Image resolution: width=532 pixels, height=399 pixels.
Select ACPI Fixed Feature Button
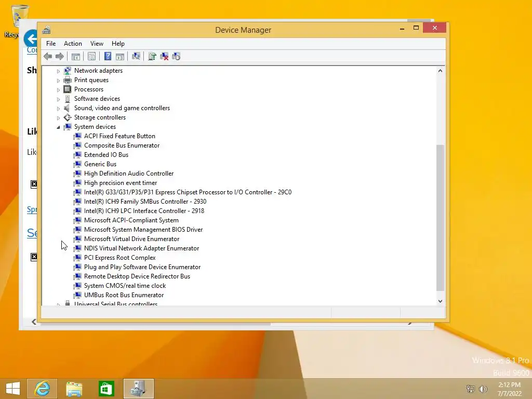(x=119, y=136)
